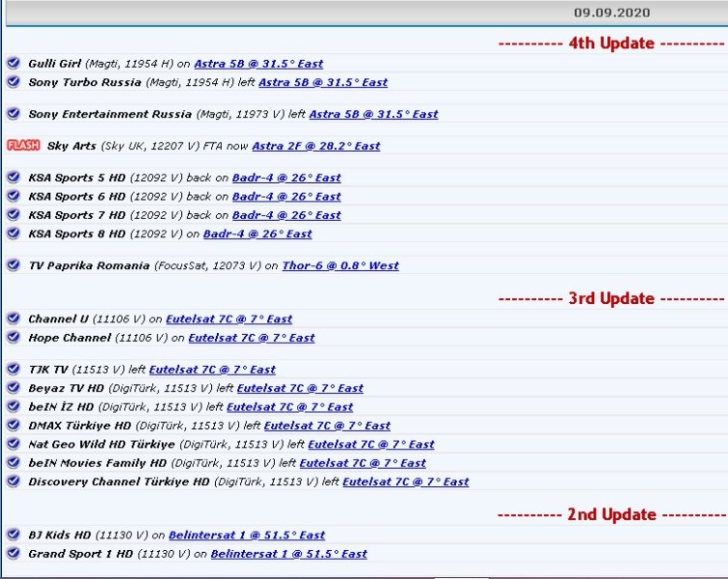Open Eutelsat 7C link for beIN Movies Family HD
This screenshot has width=728, height=579.
[363, 463]
